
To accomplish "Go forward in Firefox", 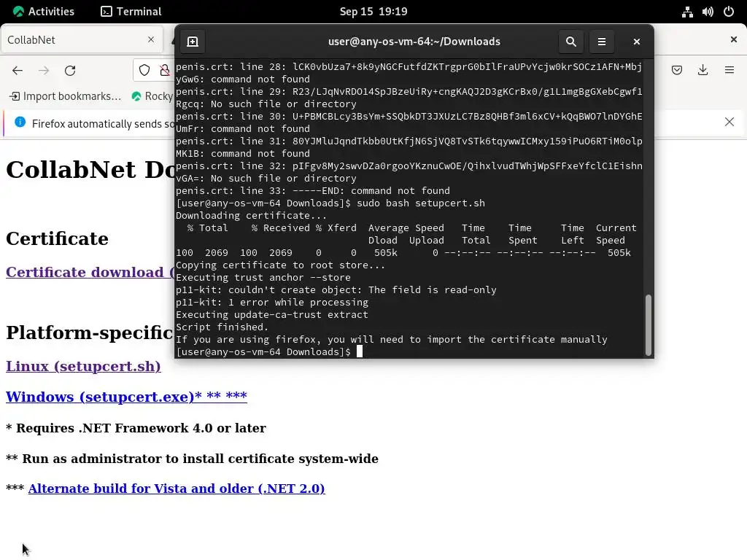I will [x=44, y=71].
